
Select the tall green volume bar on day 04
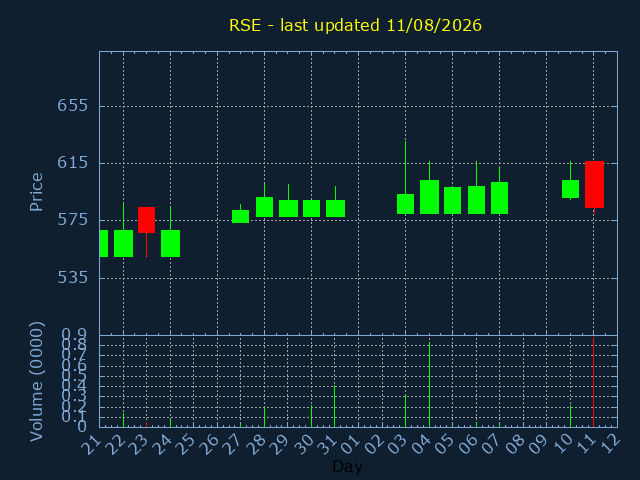[429, 384]
